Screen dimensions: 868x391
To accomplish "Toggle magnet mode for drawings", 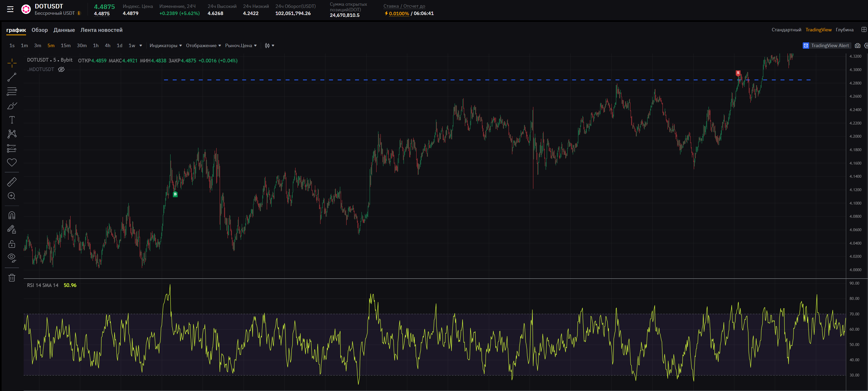I will point(12,215).
